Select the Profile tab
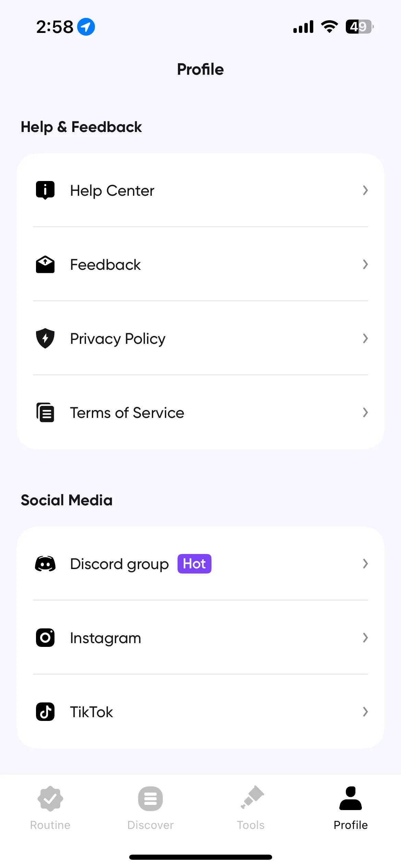Image resolution: width=401 pixels, height=868 pixels. point(351,808)
